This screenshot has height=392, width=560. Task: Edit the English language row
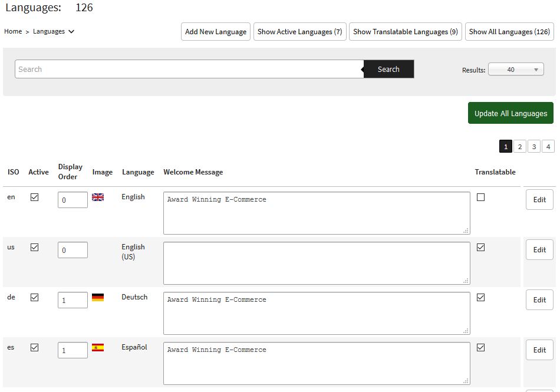point(539,200)
